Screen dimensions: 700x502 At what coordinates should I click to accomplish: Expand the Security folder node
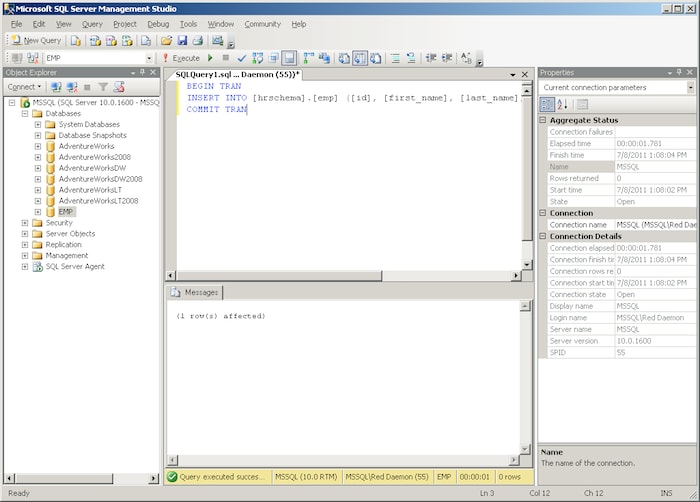(x=24, y=223)
